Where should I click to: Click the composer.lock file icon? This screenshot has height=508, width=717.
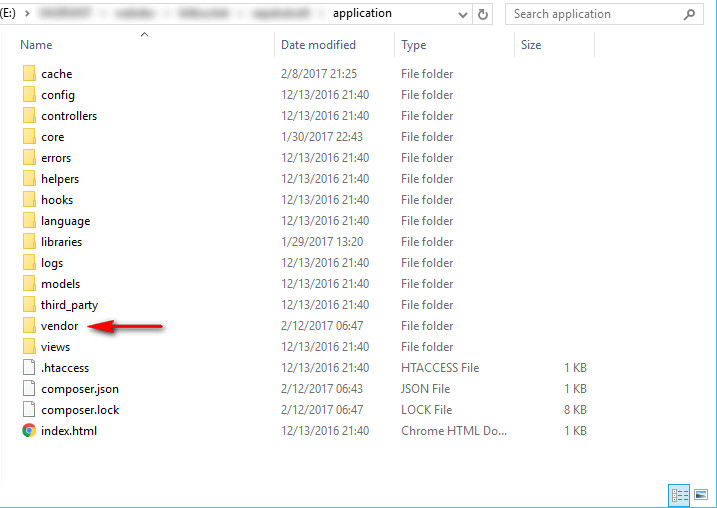[29, 410]
